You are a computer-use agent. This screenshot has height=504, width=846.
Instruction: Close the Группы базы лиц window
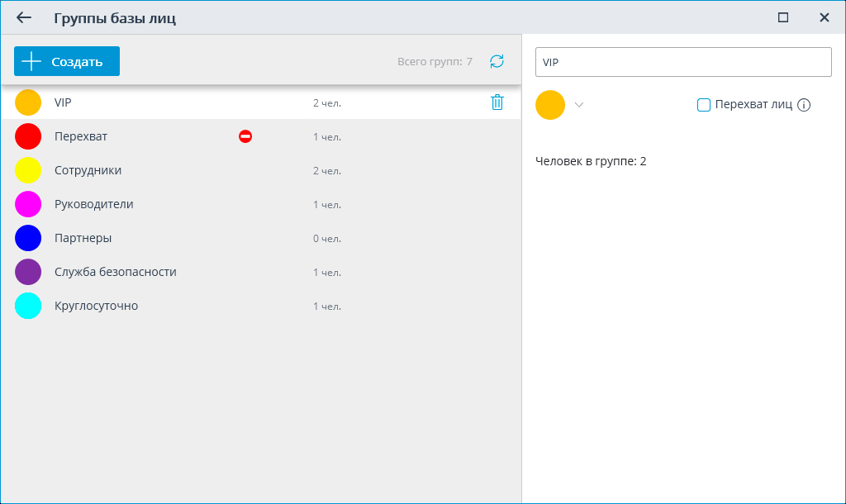pyautogui.click(x=824, y=17)
